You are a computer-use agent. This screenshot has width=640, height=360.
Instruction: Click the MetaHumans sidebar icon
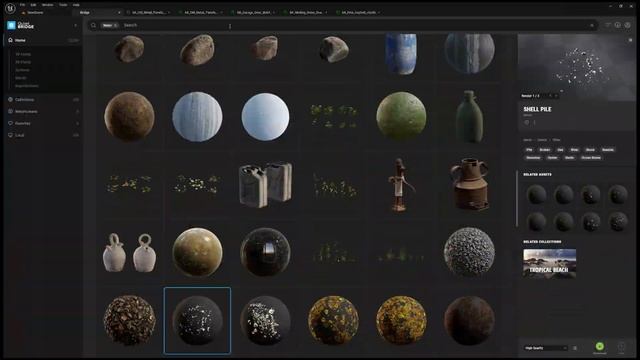pos(10,111)
